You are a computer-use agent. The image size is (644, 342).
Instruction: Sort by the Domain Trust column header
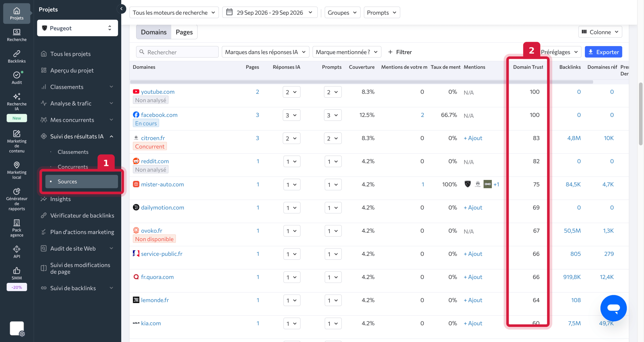(528, 67)
